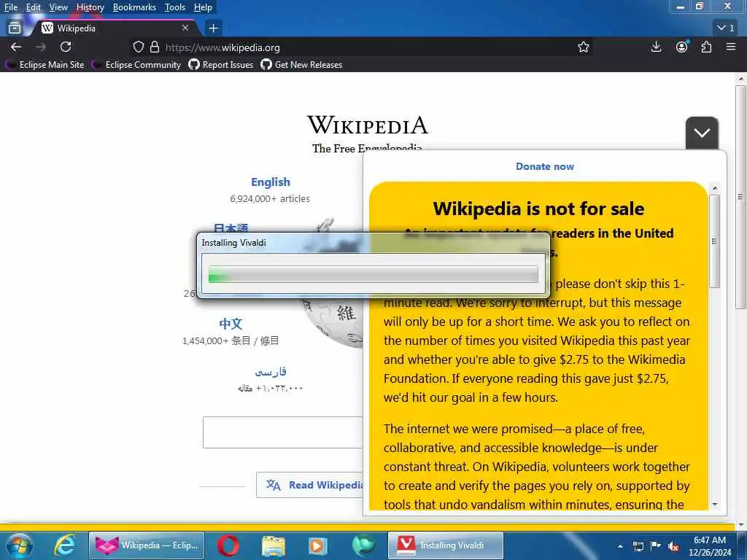Image resolution: width=747 pixels, height=560 pixels.
Task: Show site security padlock information
Action: point(155,47)
